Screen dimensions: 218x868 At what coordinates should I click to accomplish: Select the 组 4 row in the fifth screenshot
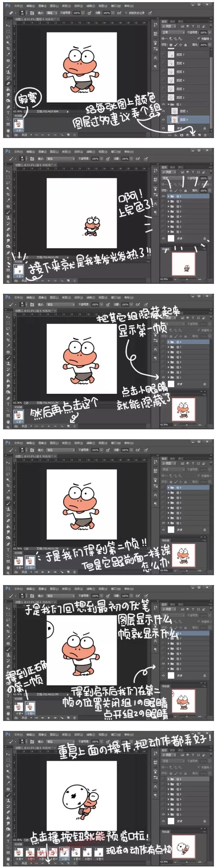tap(185, 654)
